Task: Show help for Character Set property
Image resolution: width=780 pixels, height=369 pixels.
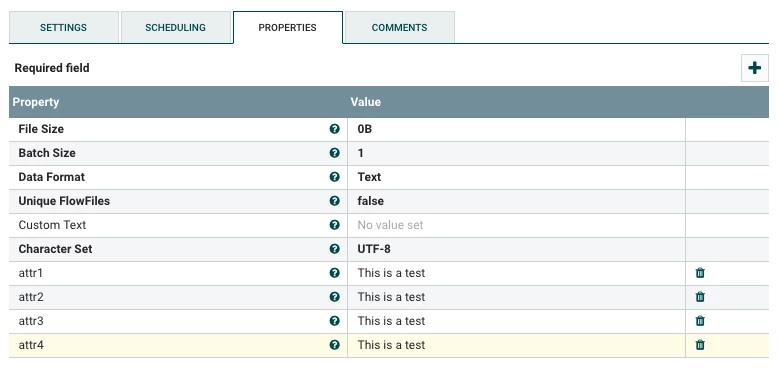Action: [x=334, y=249]
